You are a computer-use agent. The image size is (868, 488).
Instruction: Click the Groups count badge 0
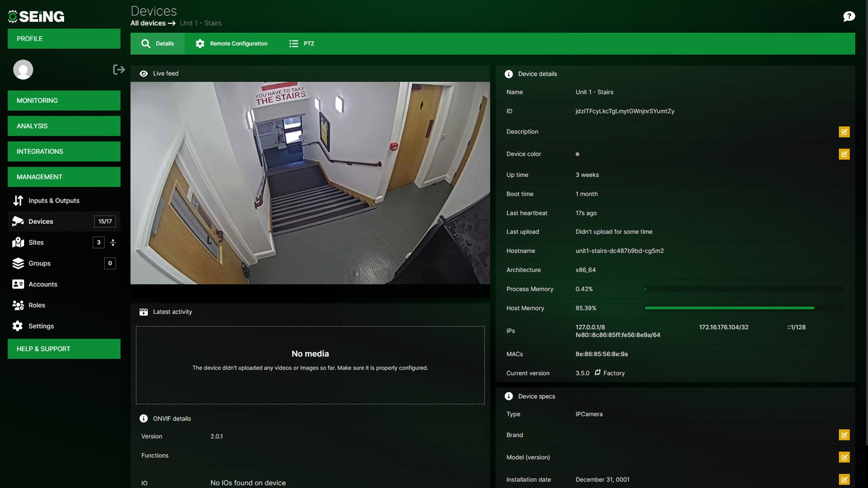pos(110,264)
